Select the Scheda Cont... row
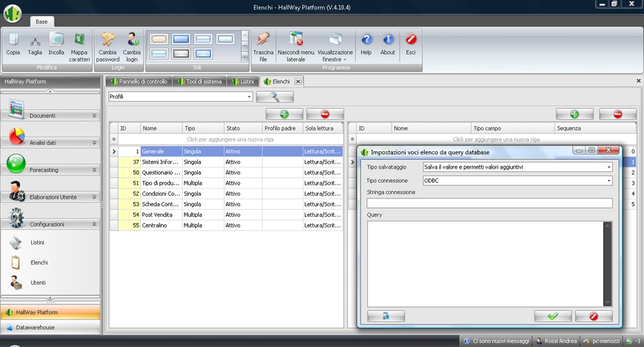Image resolution: width=644 pixels, height=347 pixels. click(x=226, y=204)
